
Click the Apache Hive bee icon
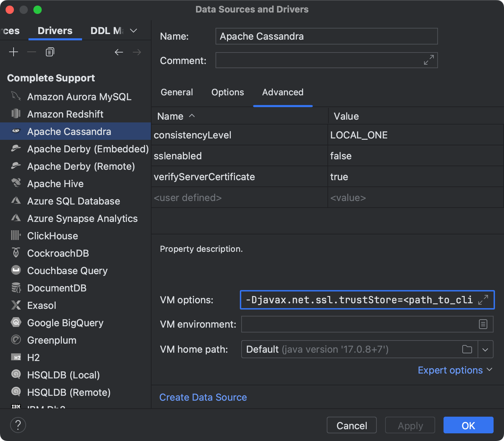click(x=16, y=183)
